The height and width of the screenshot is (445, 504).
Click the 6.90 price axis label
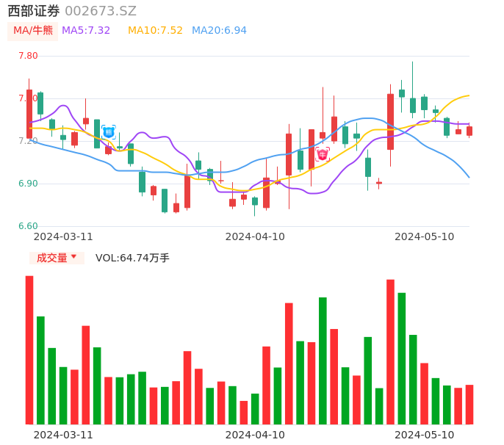click(28, 184)
